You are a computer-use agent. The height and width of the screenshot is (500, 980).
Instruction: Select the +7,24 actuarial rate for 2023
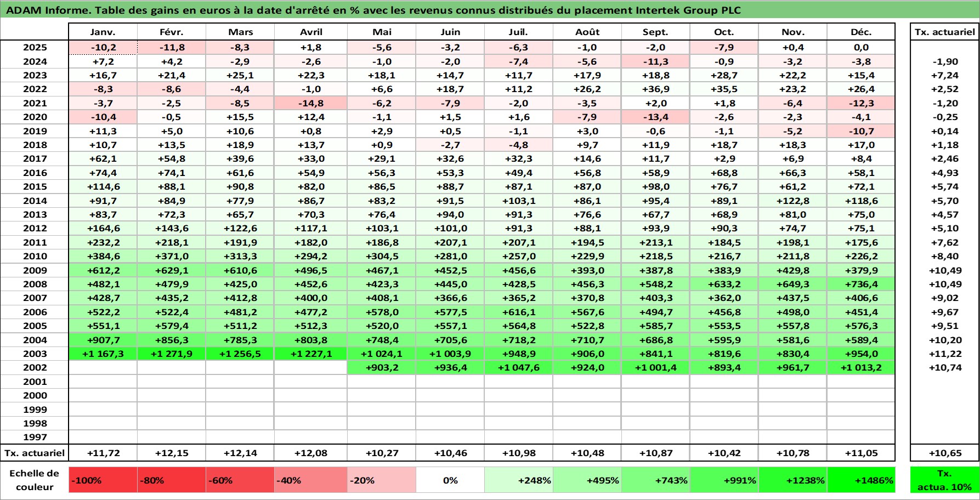(x=944, y=75)
